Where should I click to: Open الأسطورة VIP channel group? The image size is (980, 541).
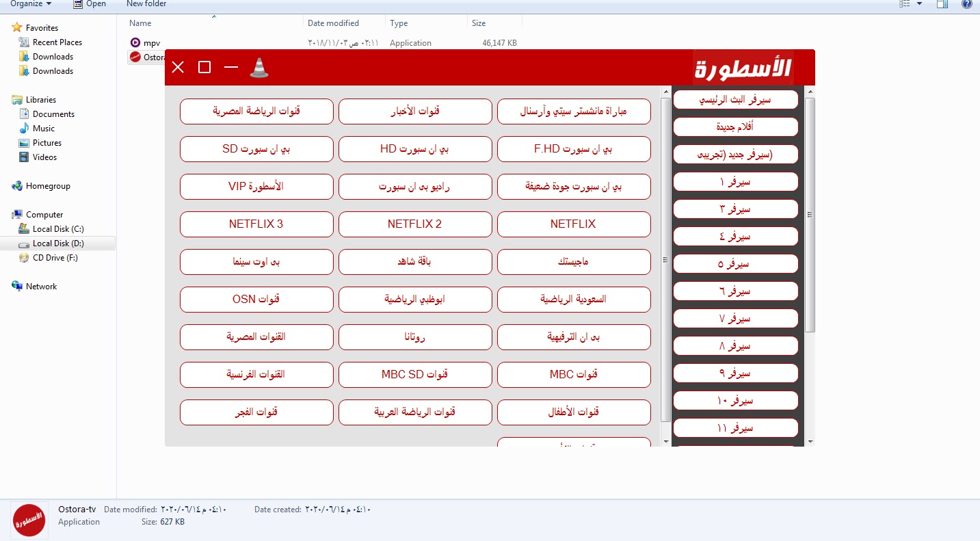coord(256,187)
